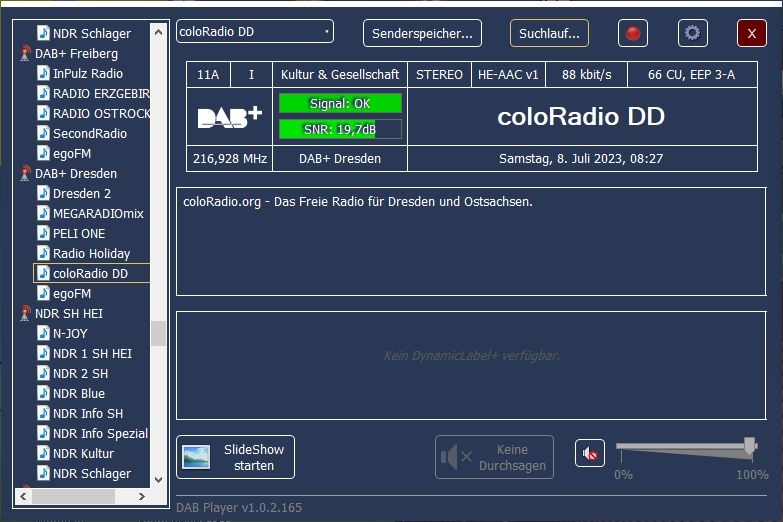Toggle mute with the speaker icon
The width and height of the screenshot is (783, 522).
590,454
